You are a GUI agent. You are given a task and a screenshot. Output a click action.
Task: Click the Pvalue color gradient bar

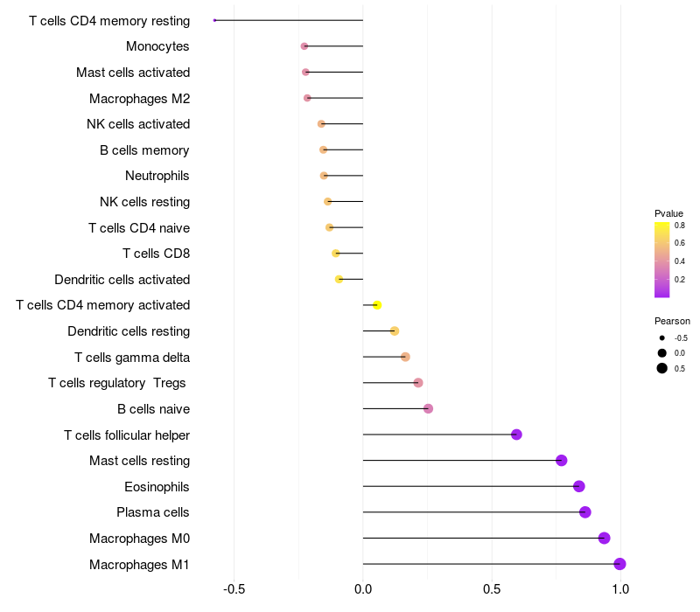pyautogui.click(x=661, y=260)
